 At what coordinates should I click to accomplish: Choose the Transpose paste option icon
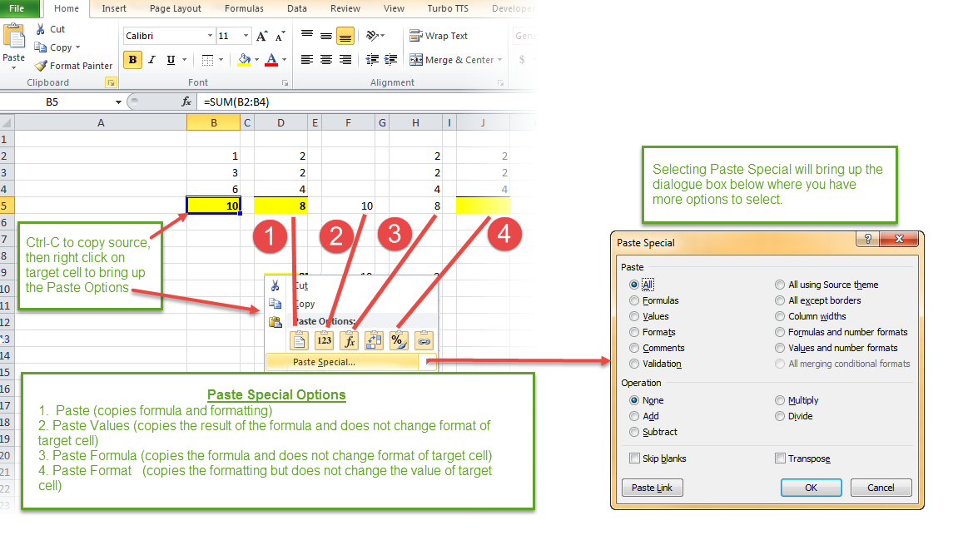pos(373,339)
